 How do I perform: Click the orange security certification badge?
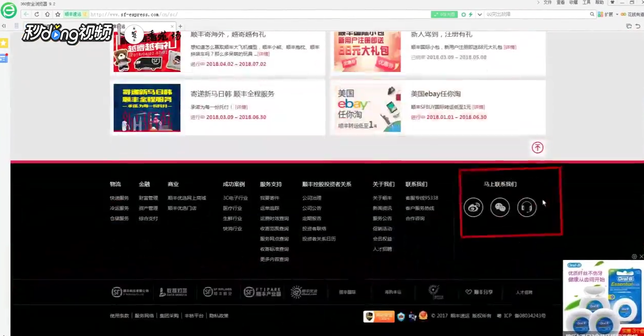pos(378,317)
